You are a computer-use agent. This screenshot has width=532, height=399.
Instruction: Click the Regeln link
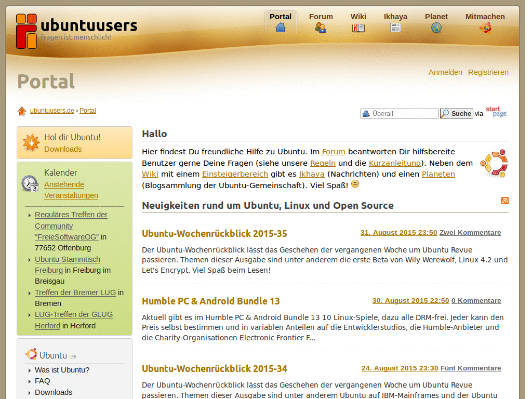tap(323, 163)
